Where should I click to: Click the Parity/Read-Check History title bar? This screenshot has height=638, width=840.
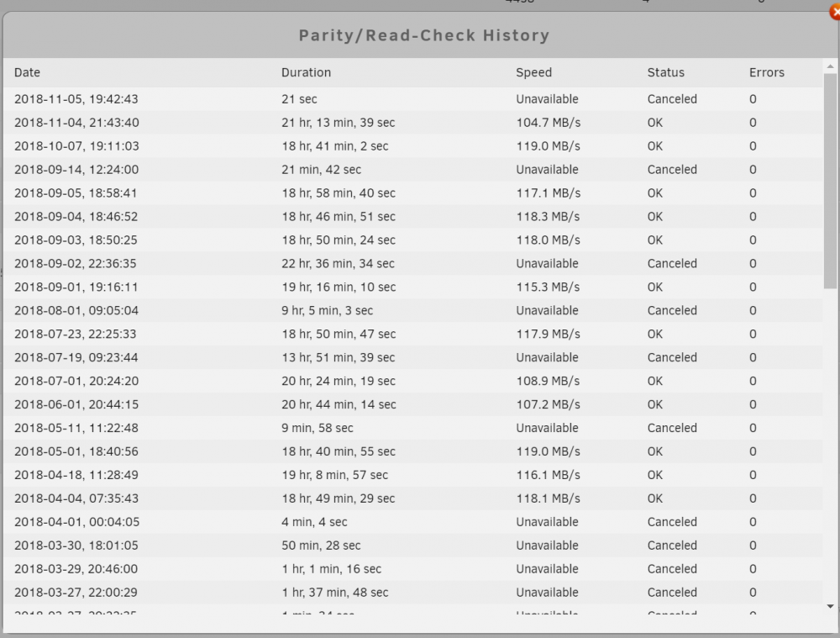pyautogui.click(x=421, y=35)
